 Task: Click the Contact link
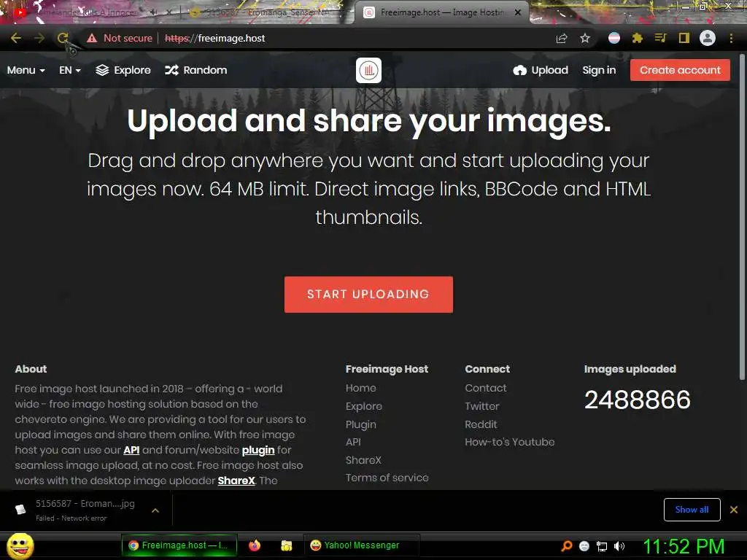(x=485, y=388)
